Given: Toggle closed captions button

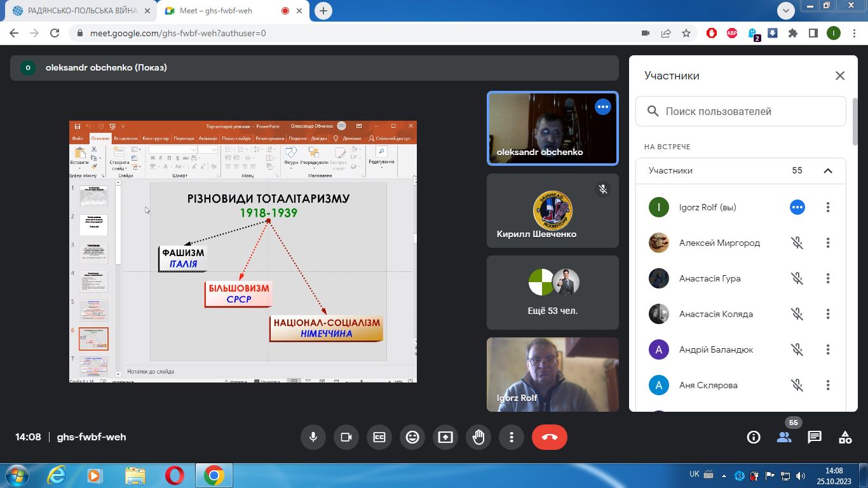Looking at the screenshot, I should coord(379,437).
